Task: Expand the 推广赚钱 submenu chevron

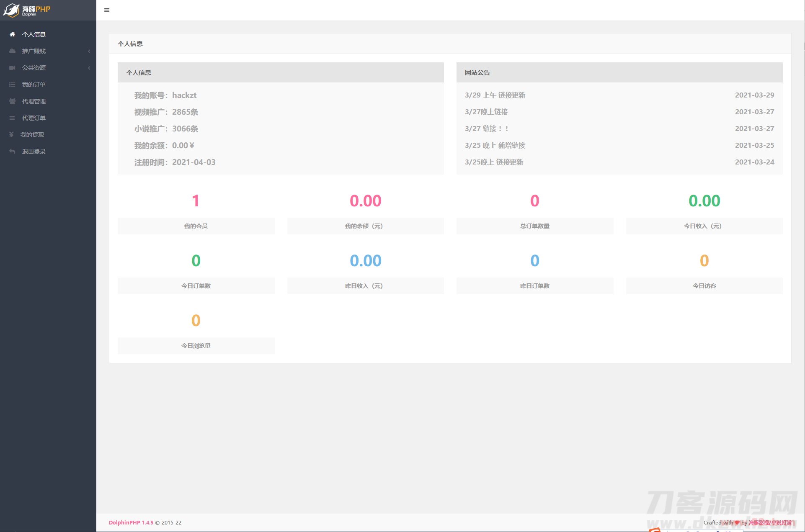Action: pos(89,51)
